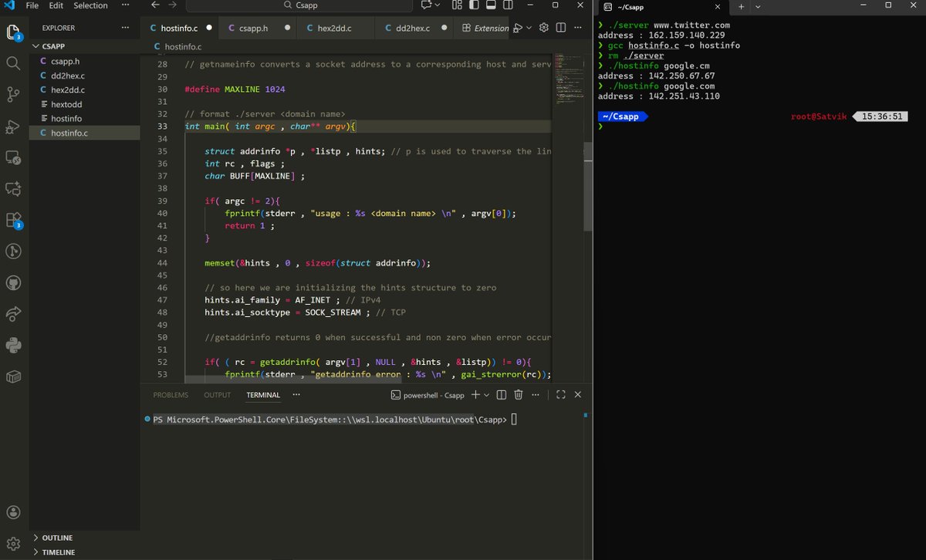
Task: Select the TERMINAL panel tab
Action: coord(263,395)
